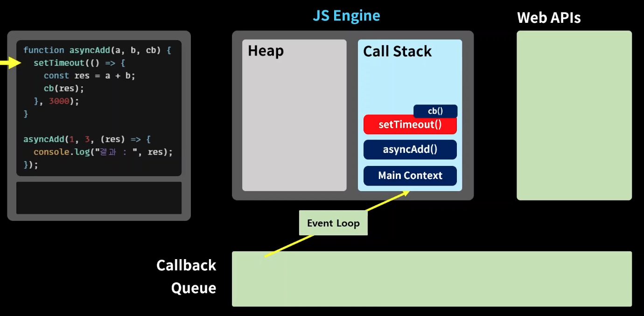The height and width of the screenshot is (316, 644).
Task: Click the code line 'function asyncAdd(a, b, cb) {'
Action: pyautogui.click(x=97, y=50)
